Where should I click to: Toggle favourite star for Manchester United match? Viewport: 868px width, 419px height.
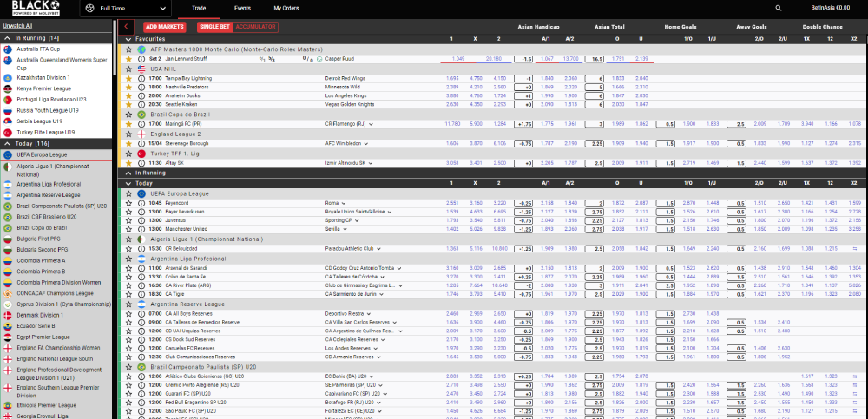coord(129,229)
